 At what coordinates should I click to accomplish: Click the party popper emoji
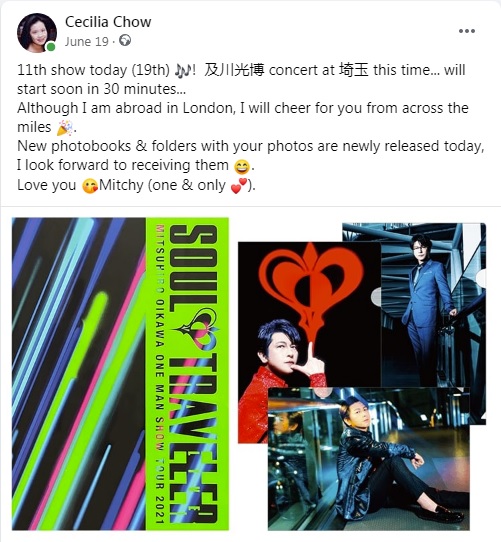(x=65, y=128)
